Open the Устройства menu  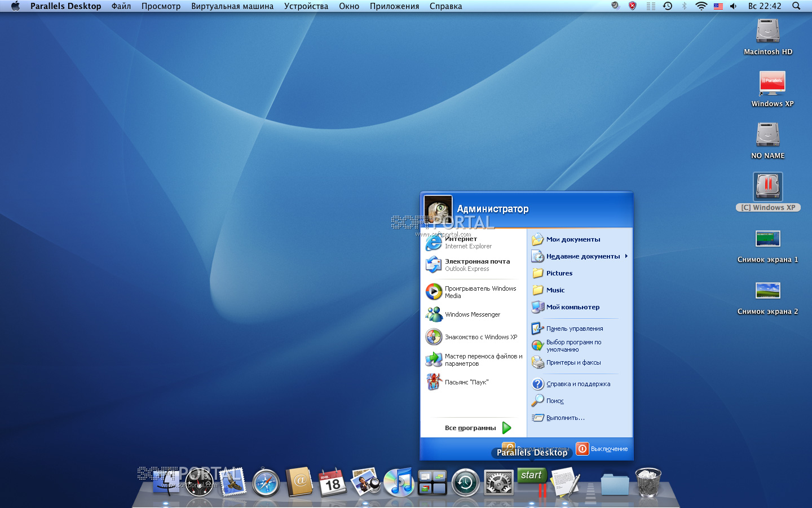pos(306,6)
